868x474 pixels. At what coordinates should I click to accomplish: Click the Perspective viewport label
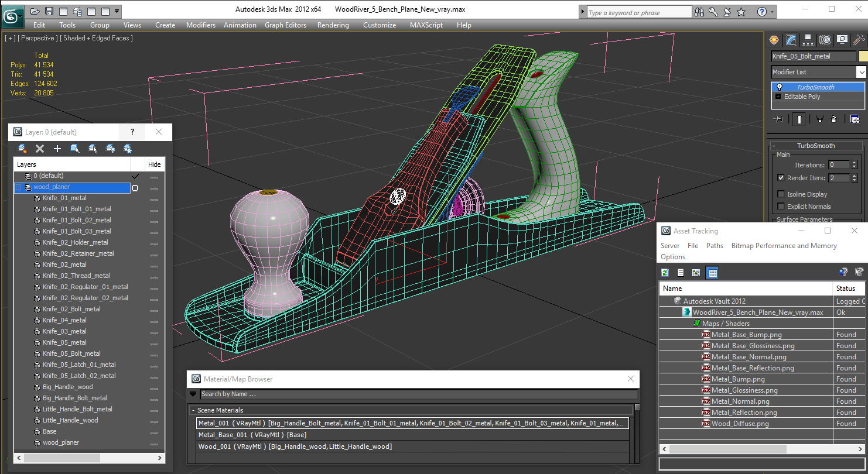38,38
